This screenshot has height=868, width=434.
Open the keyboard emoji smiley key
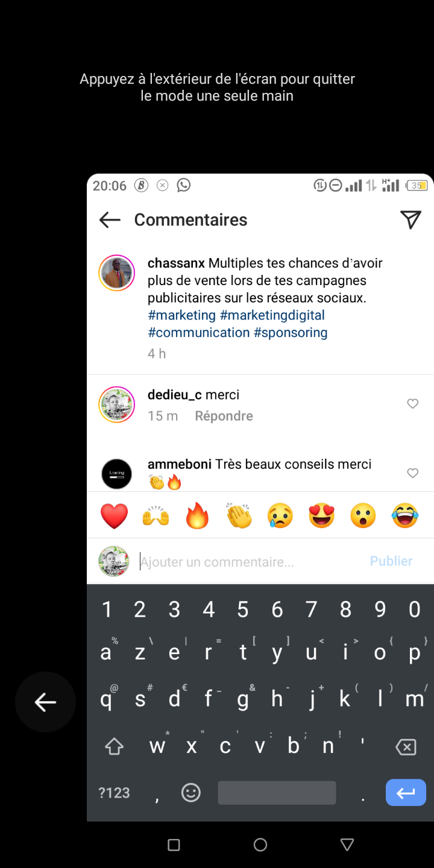click(191, 793)
